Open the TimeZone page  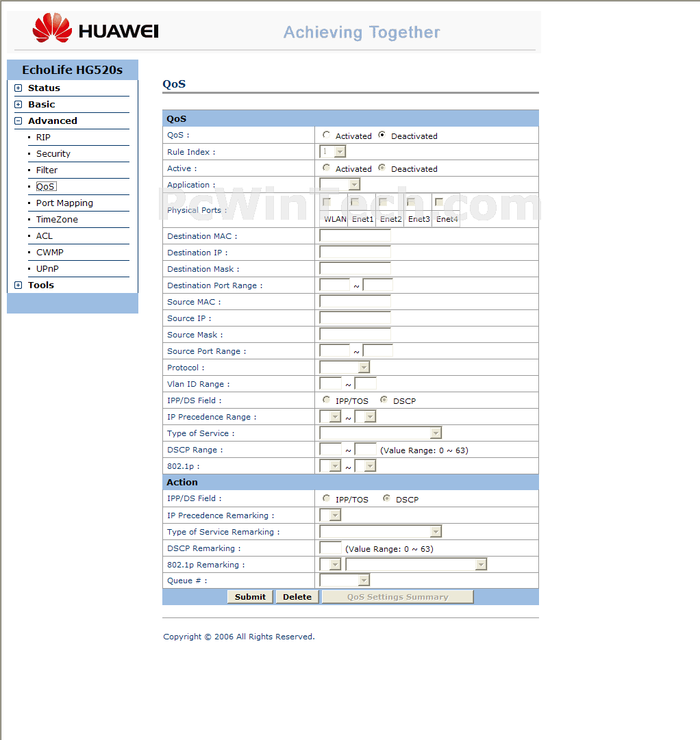pyautogui.click(x=57, y=220)
